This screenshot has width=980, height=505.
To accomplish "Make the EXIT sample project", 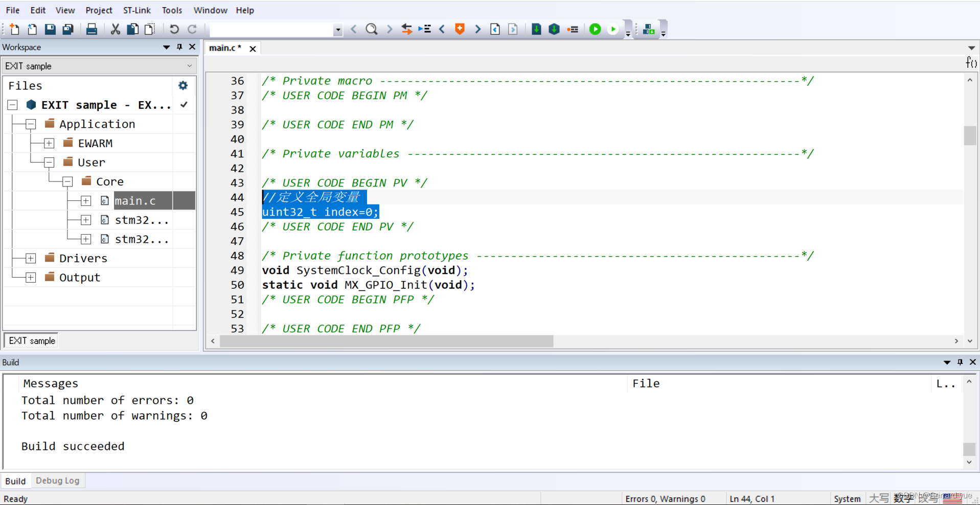I will click(x=554, y=29).
